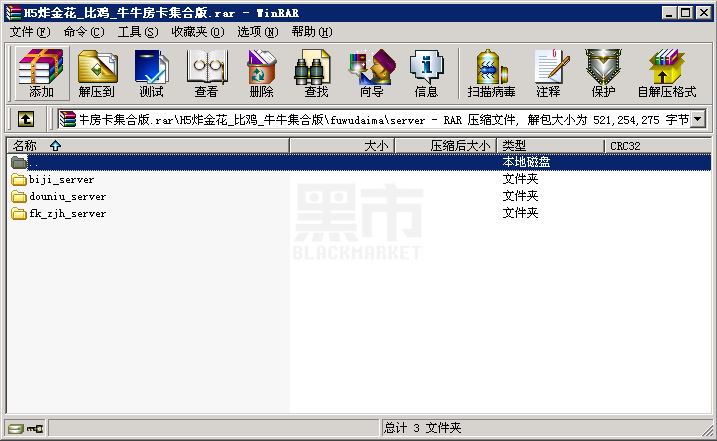Close the WinRAR window

point(703,13)
